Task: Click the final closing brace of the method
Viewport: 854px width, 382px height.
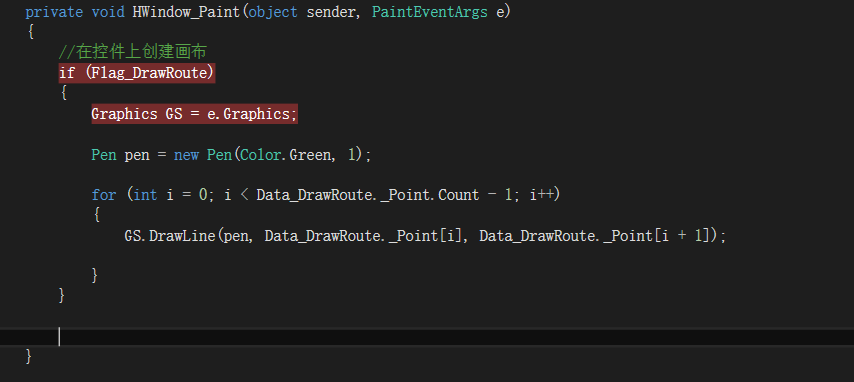Action: [x=29, y=356]
